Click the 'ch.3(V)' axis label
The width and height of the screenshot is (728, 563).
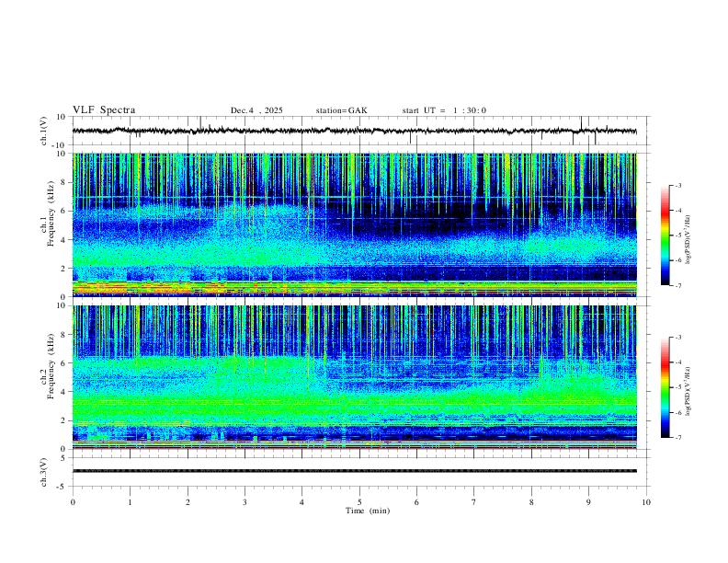[x=44, y=472]
